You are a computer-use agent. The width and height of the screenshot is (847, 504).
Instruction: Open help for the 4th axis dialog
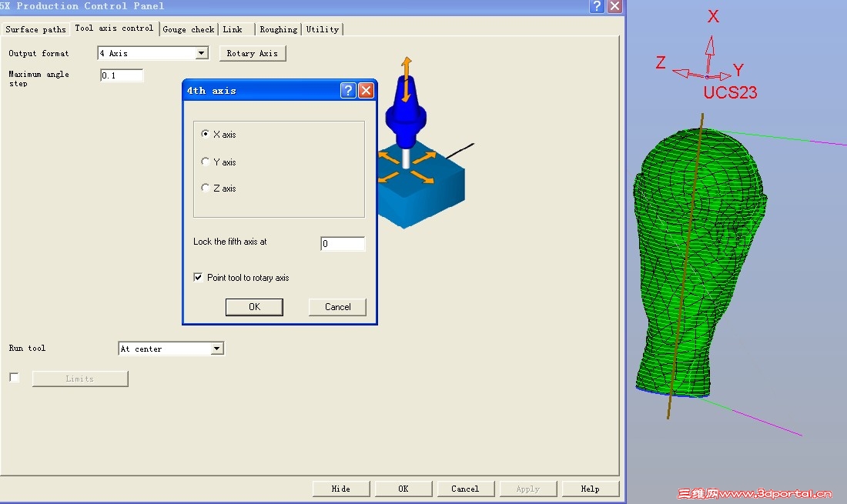click(348, 91)
